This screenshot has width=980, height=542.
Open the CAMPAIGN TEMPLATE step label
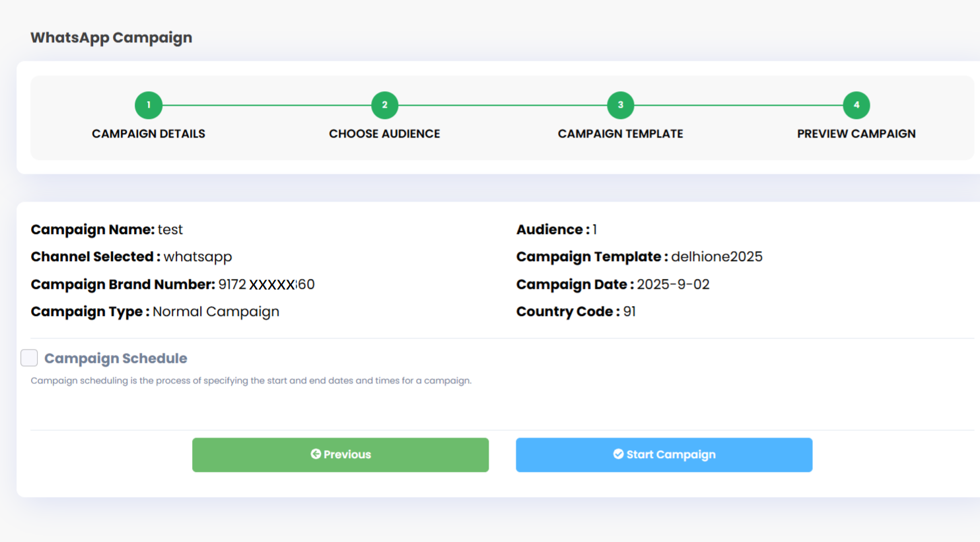(620, 134)
